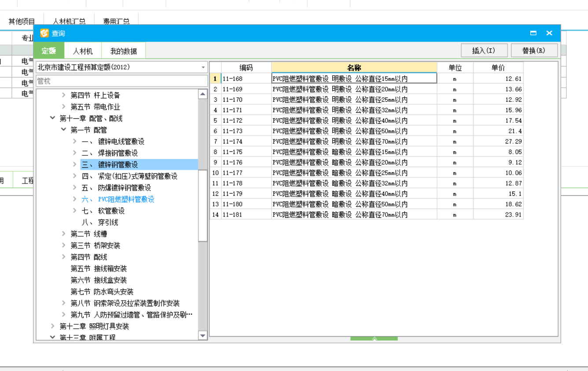Screen dimensions: 588x371
Task: Click the 编码 column header
Action: point(246,67)
